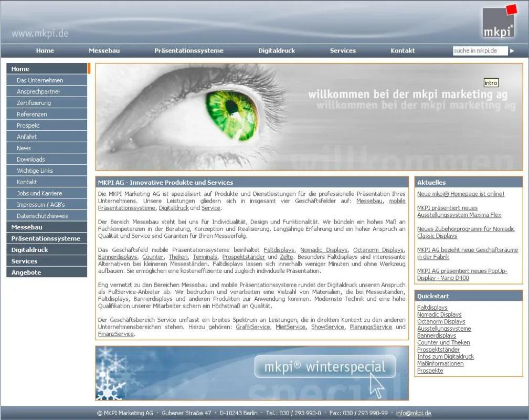Open Messebau in top navigation bar
This screenshot has width=529, height=420.
click(x=104, y=50)
